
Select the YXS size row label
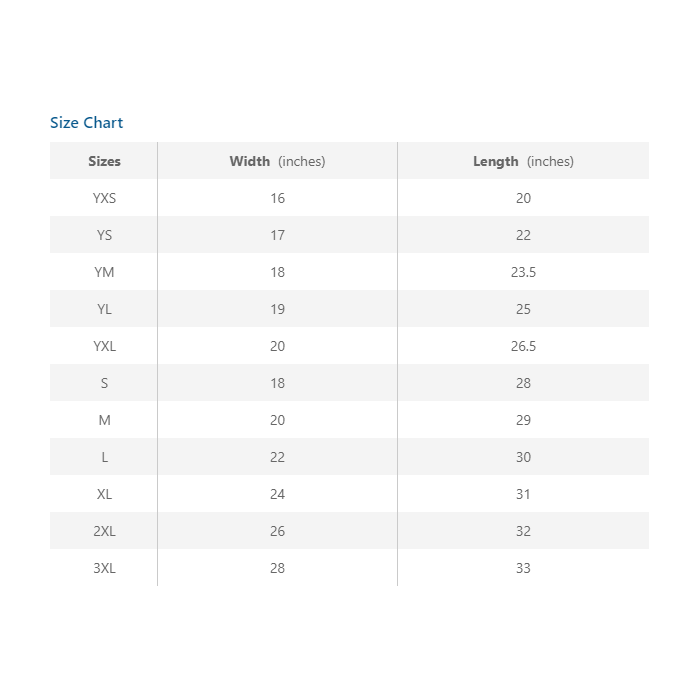click(x=104, y=198)
